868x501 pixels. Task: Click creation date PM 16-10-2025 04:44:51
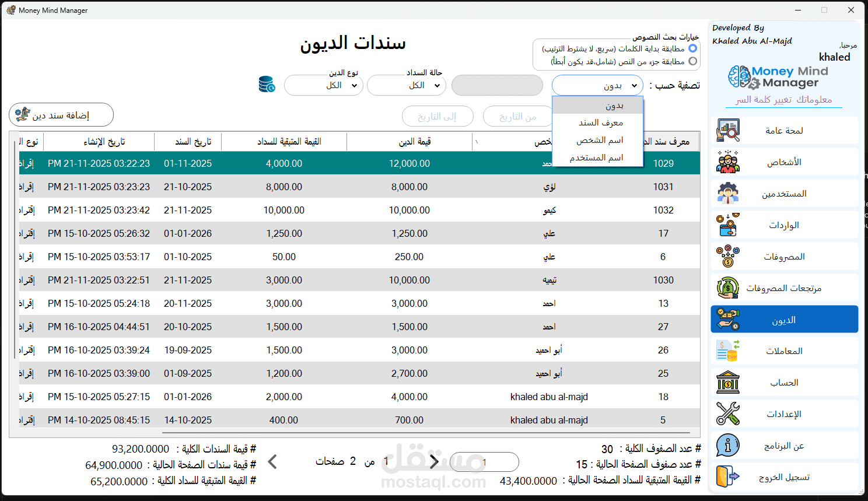(99, 327)
